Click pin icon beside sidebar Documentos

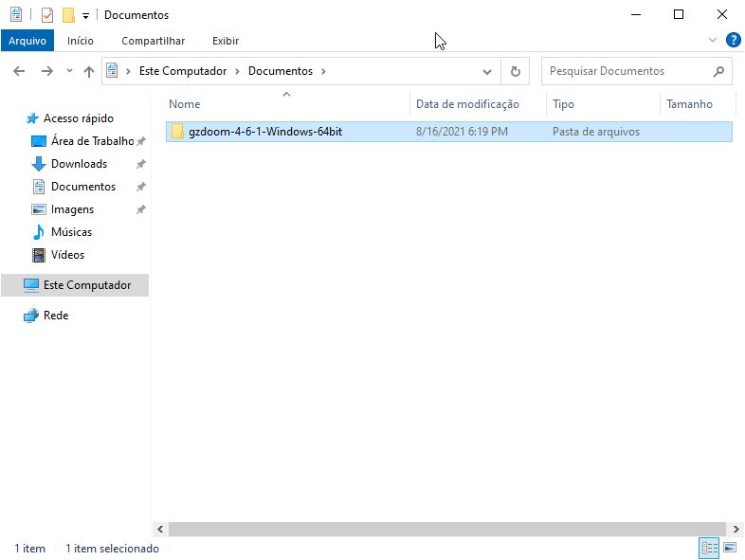141,187
